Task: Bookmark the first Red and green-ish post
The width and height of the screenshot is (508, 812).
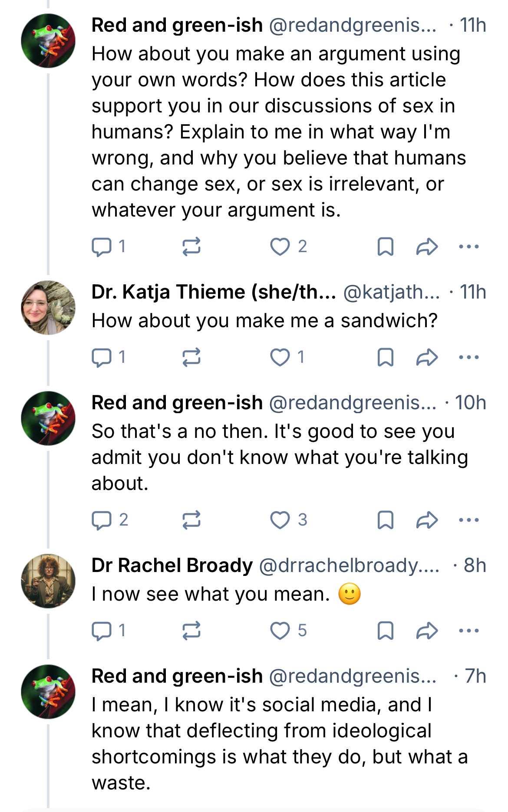Action: (x=385, y=247)
